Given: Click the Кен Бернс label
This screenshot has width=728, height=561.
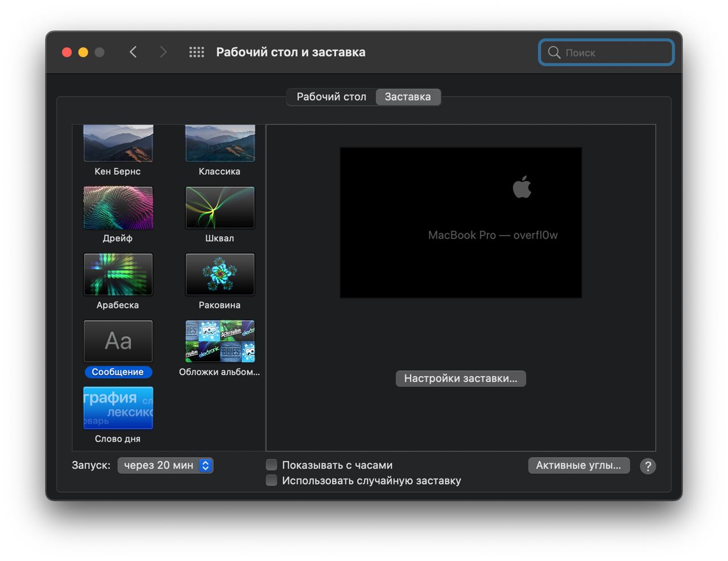Looking at the screenshot, I should point(118,171).
